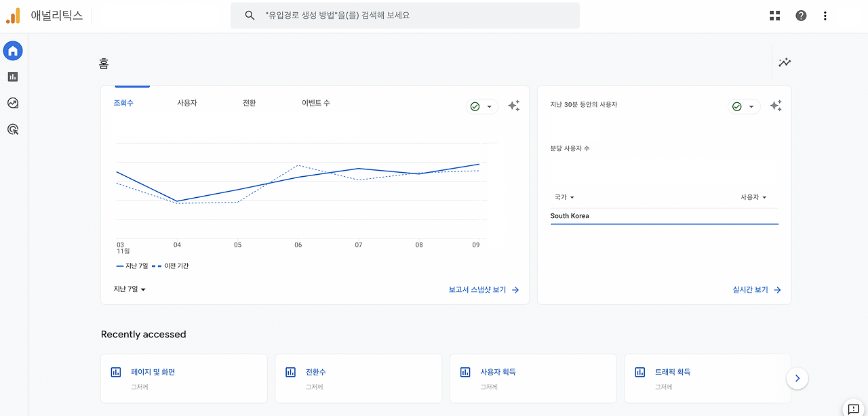Click the 보고서 스냅샷 보기 link
This screenshot has height=416, width=868.
coord(484,290)
